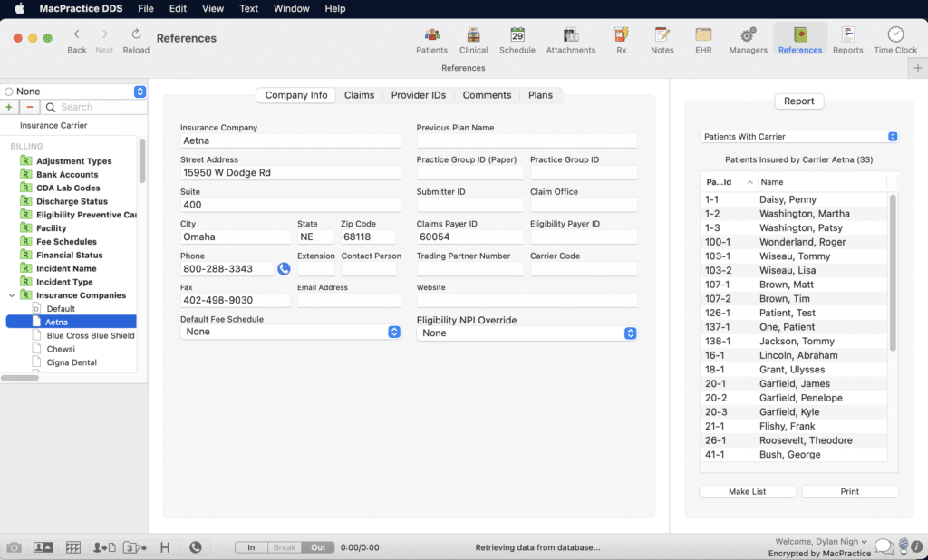This screenshot has height=560, width=928.
Task: Open the Eligibility NPI Override dropdown
Action: click(527, 333)
